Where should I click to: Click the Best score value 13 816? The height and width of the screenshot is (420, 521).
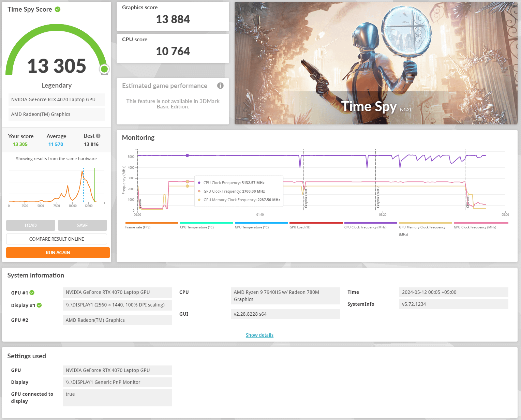[91, 144]
